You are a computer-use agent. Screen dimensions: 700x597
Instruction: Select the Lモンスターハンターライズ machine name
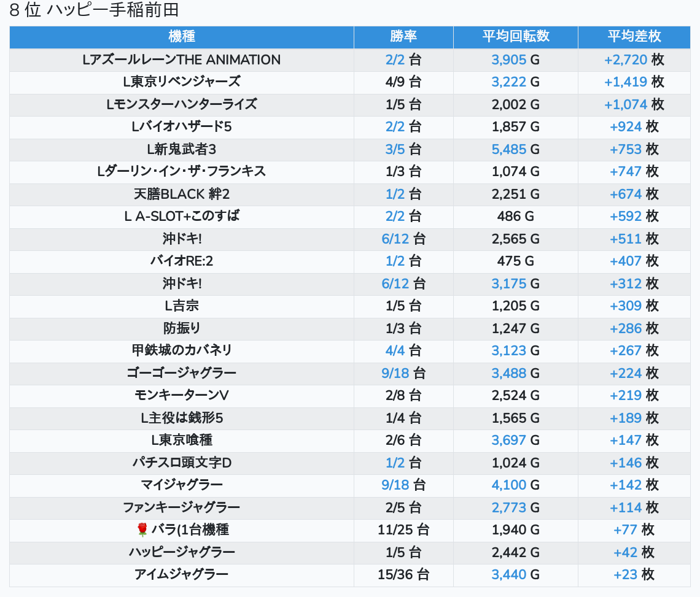coord(182,104)
